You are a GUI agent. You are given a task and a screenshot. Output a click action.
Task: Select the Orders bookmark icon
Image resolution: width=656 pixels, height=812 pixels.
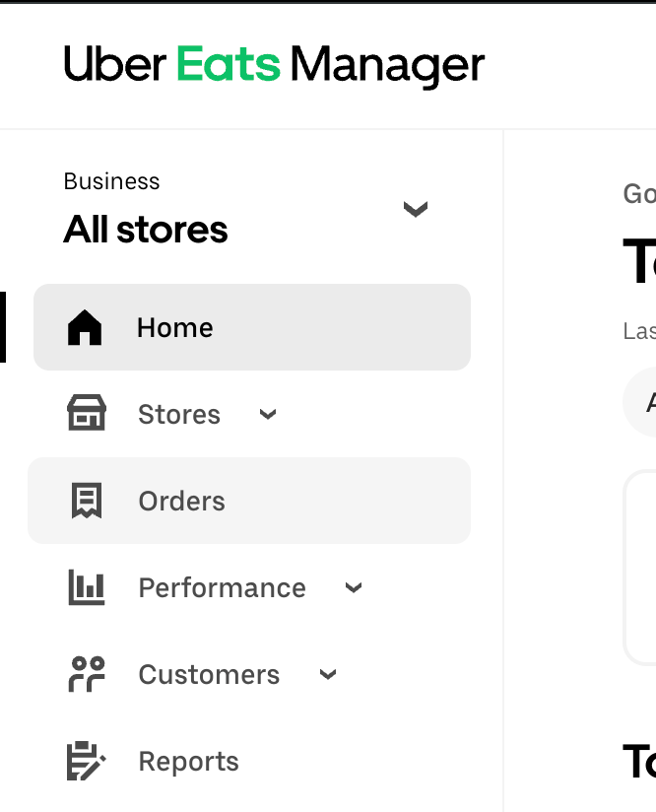87,501
